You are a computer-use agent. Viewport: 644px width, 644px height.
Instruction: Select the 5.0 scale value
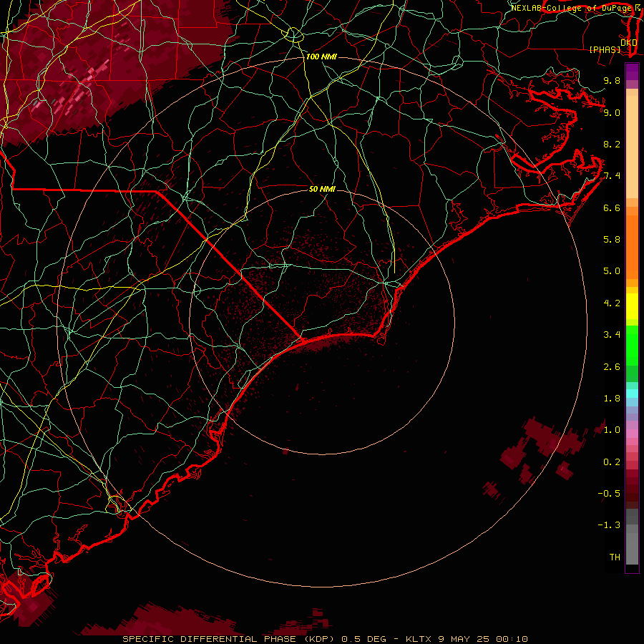[612, 271]
